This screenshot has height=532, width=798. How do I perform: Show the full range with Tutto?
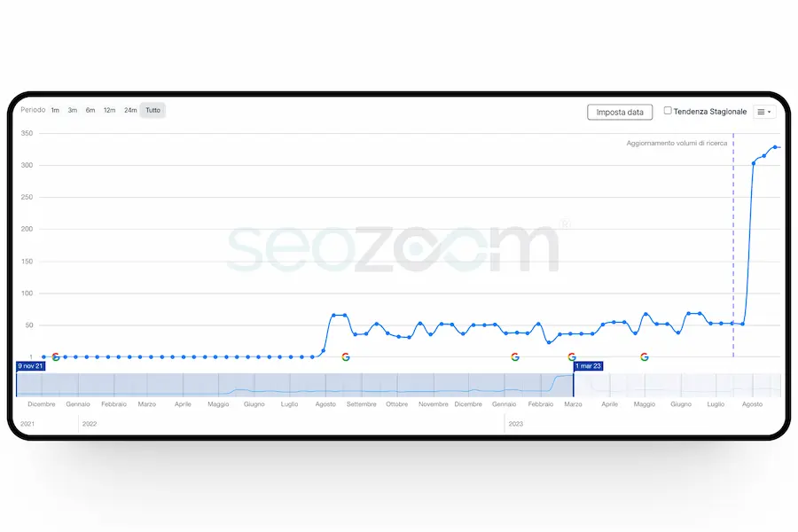pos(153,110)
